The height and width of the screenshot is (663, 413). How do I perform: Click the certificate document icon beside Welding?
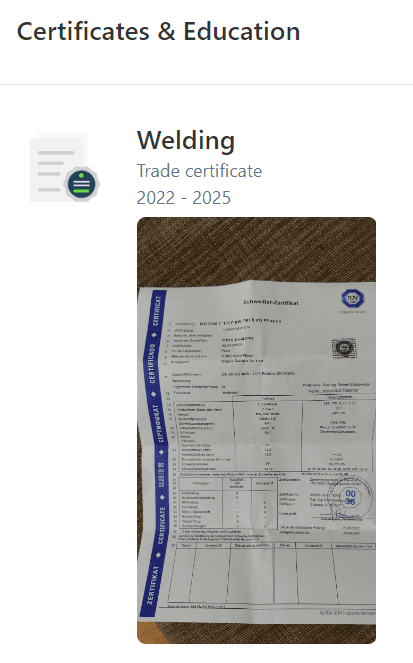click(64, 167)
